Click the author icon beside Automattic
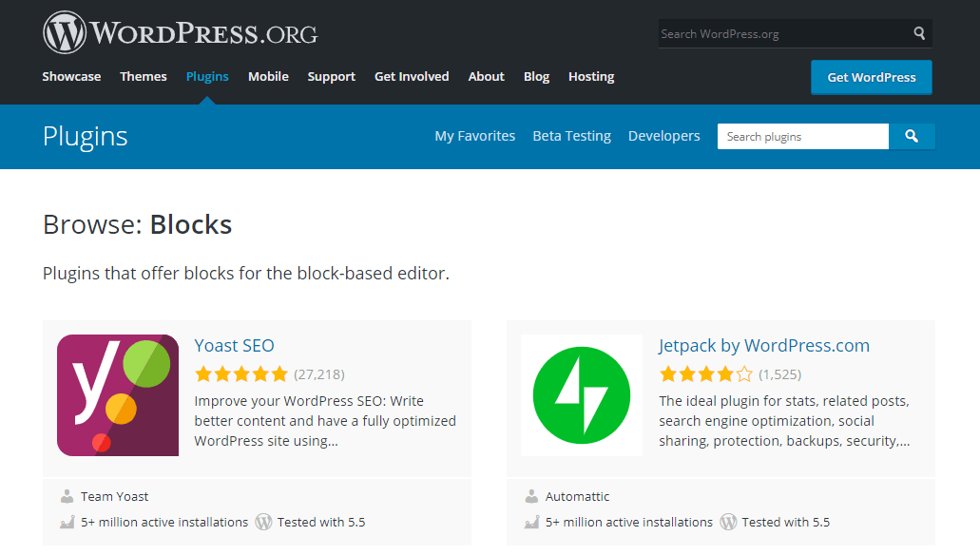This screenshot has height=555, width=980. [531, 496]
